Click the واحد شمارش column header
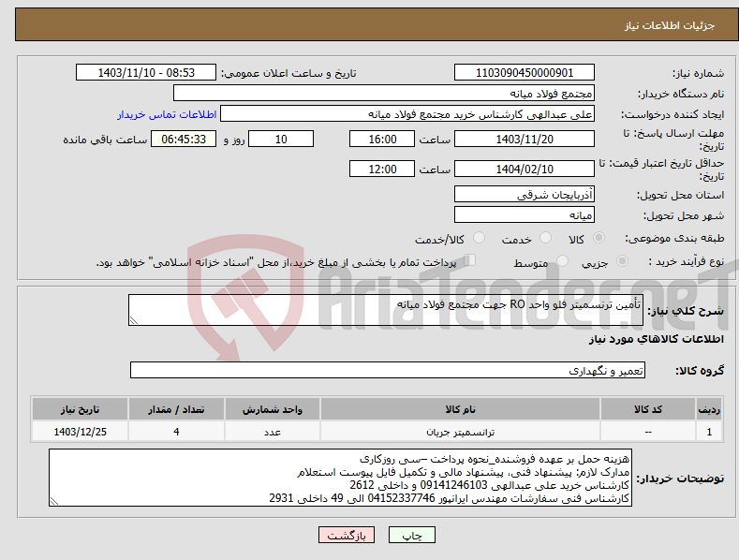Viewport: 739px width, 560px height. tap(273, 409)
